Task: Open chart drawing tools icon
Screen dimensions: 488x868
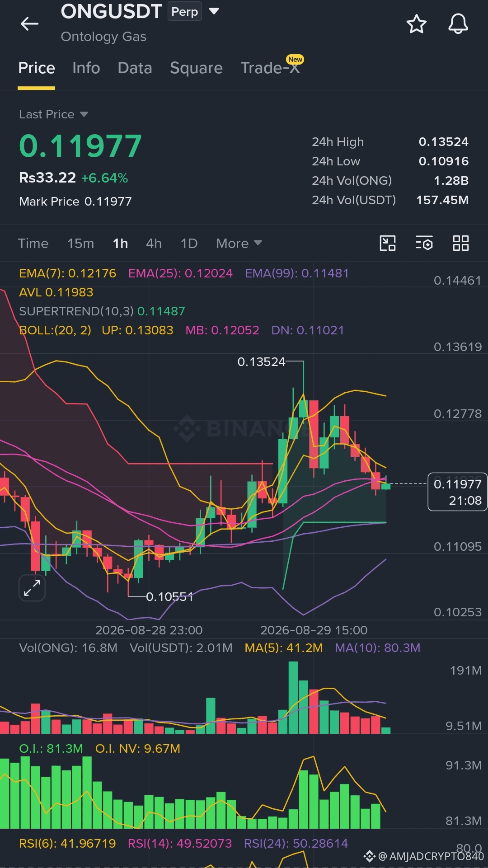Action: pos(388,243)
